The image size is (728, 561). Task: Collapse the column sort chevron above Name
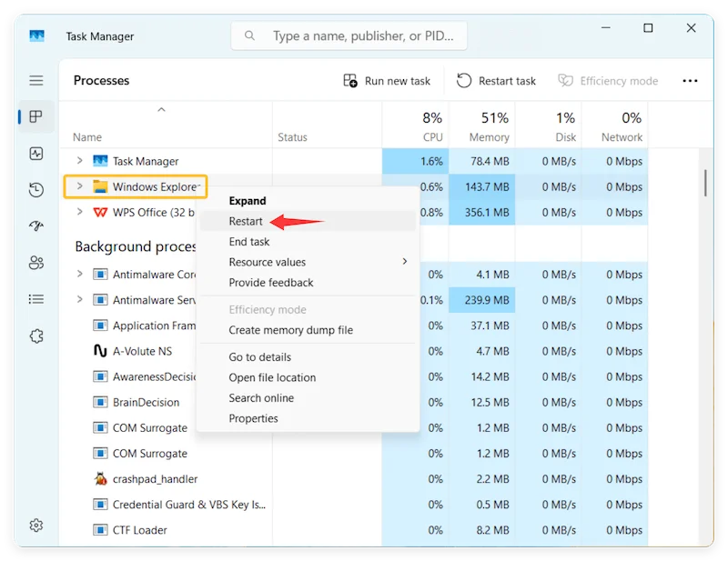pos(162,110)
